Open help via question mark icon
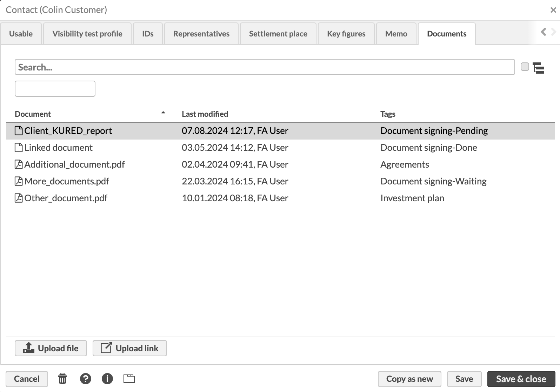 (x=86, y=379)
